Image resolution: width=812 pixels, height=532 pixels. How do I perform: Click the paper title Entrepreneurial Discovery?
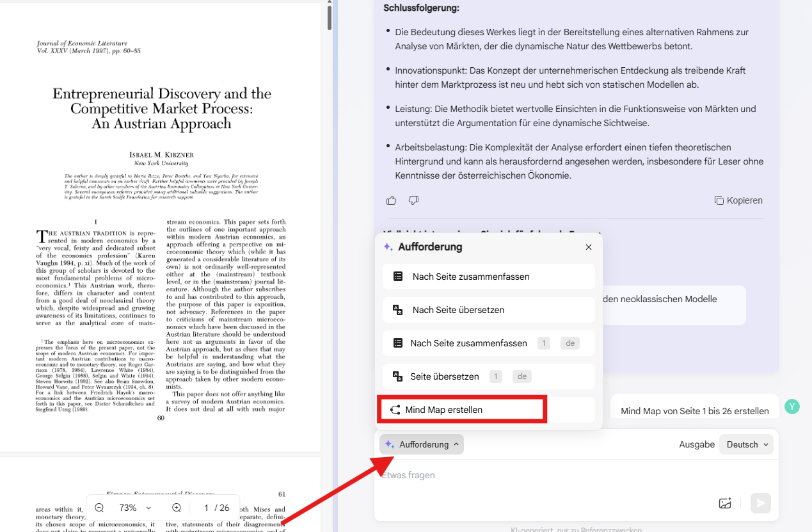[162, 109]
